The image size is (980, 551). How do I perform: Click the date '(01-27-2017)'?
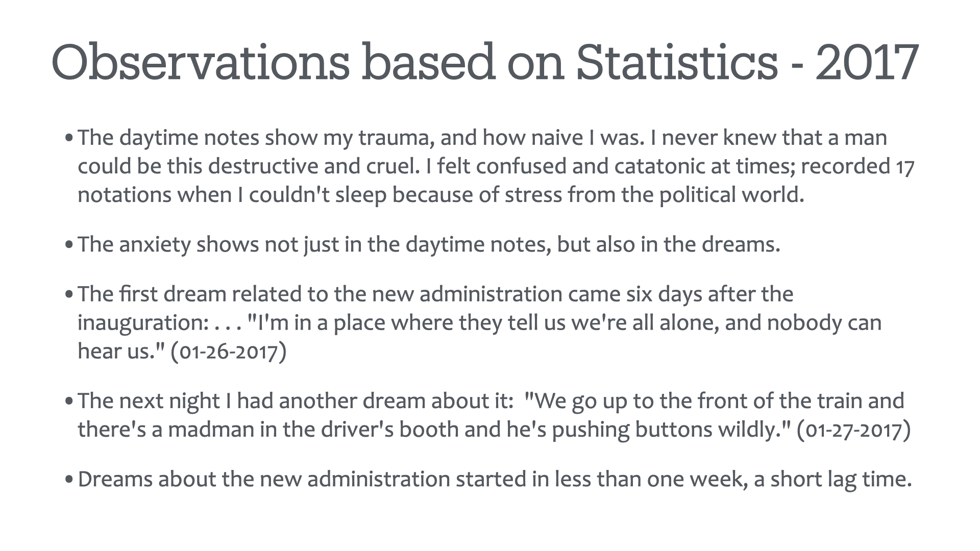pos(853,430)
